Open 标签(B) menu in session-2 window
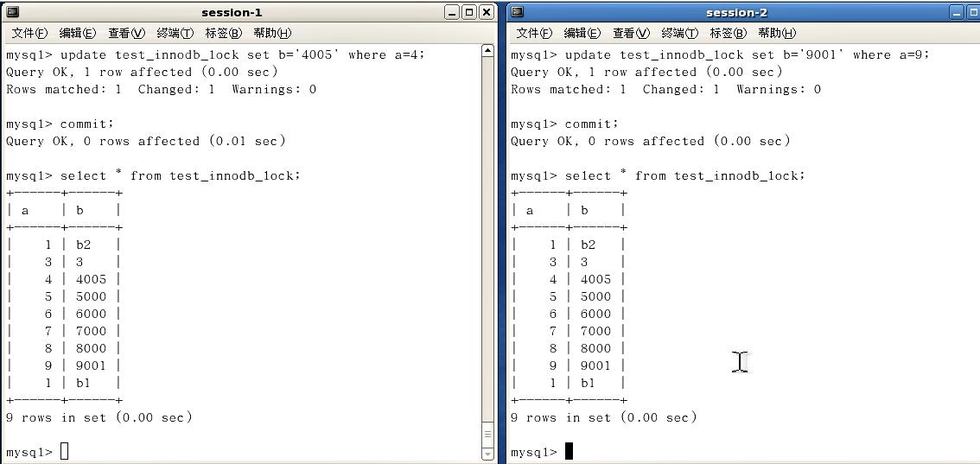This screenshot has width=980, height=464. 729,33
